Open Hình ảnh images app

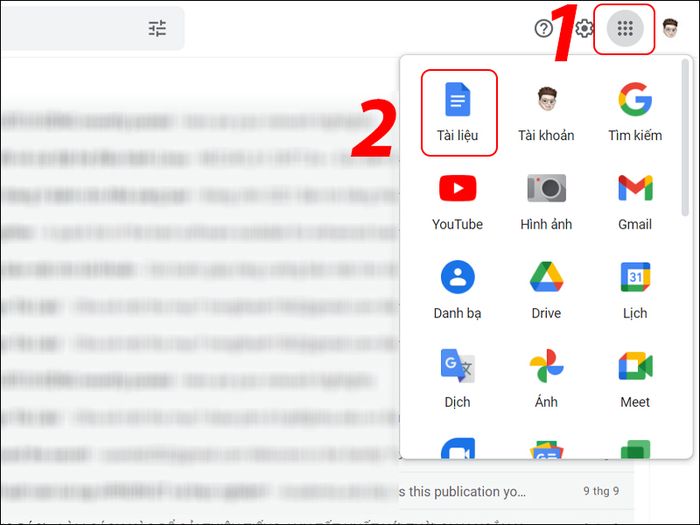point(546,202)
